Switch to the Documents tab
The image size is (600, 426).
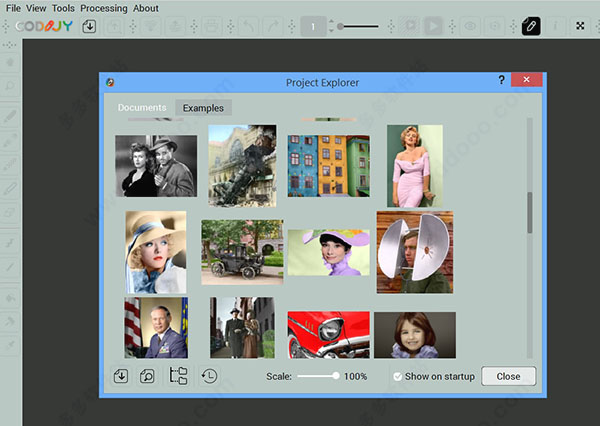point(142,108)
